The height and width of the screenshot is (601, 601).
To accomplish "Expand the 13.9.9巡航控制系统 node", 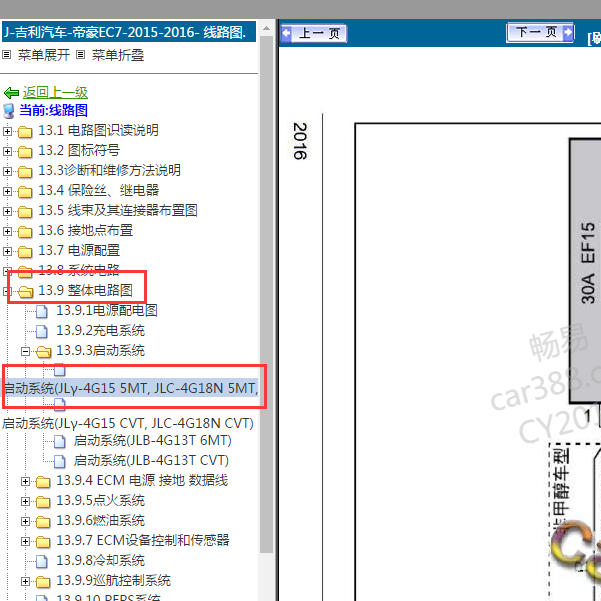I will coord(25,581).
